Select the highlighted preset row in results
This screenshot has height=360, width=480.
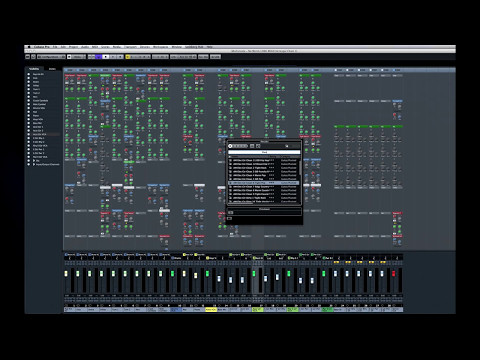263,183
